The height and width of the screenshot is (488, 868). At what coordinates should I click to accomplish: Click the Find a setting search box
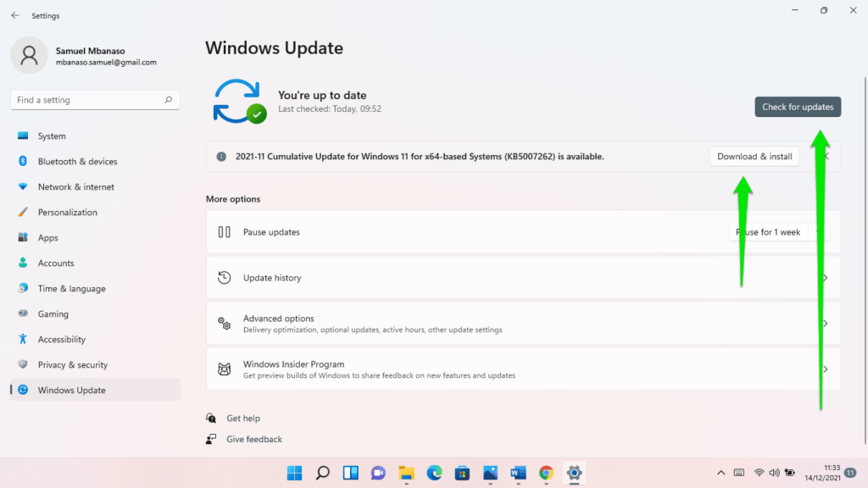[x=94, y=99]
